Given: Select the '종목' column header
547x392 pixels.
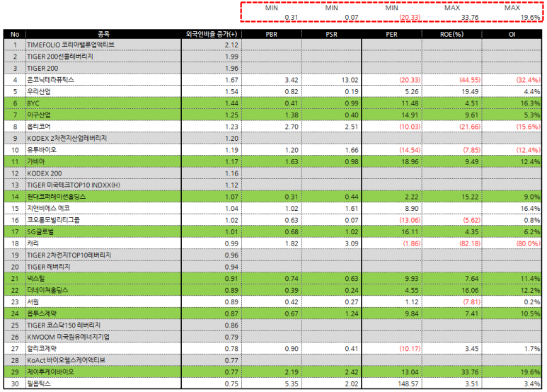Looking at the screenshot, I should 103,34.
